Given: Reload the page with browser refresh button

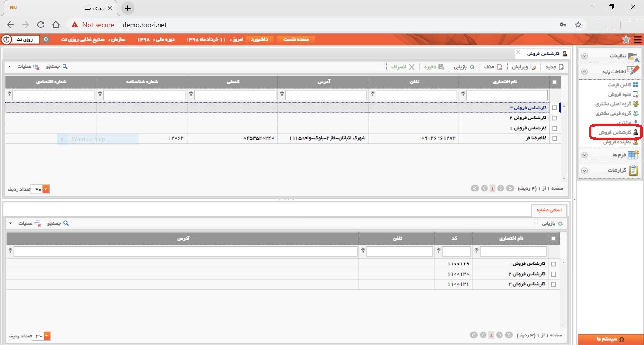Looking at the screenshot, I should pyautogui.click(x=41, y=25).
